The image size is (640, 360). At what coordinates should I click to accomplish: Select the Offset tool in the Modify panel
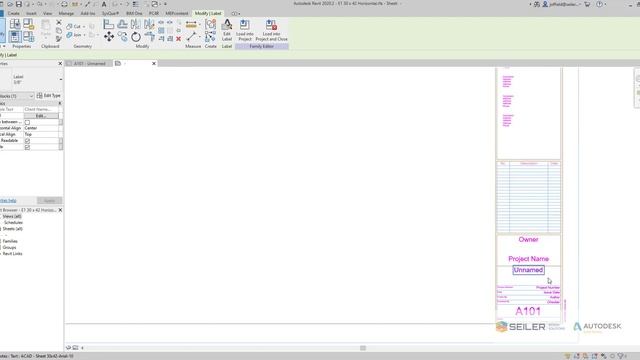pos(122,24)
